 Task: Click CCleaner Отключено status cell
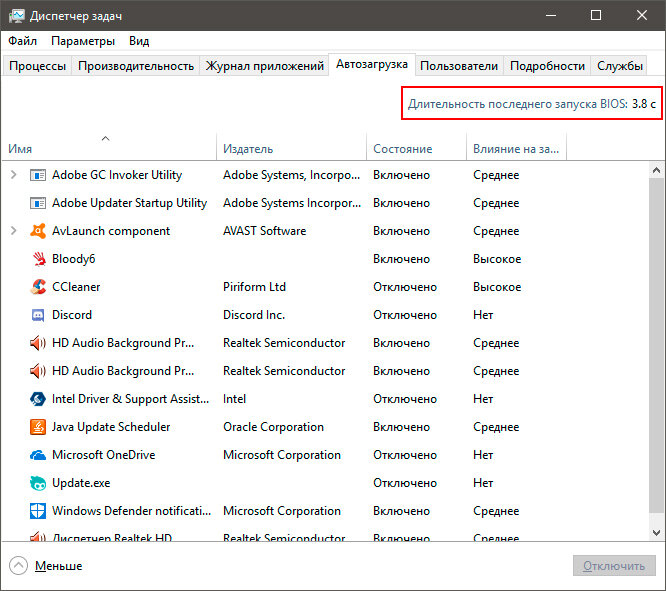coord(405,287)
